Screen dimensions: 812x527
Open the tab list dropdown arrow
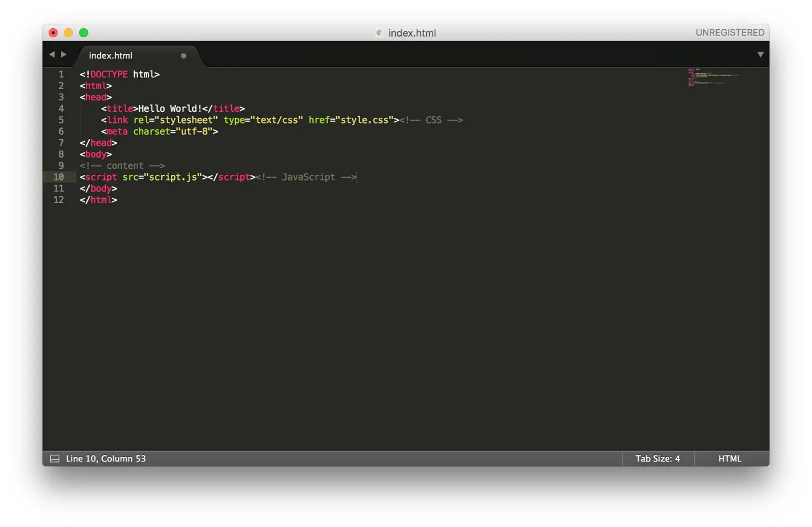point(760,55)
